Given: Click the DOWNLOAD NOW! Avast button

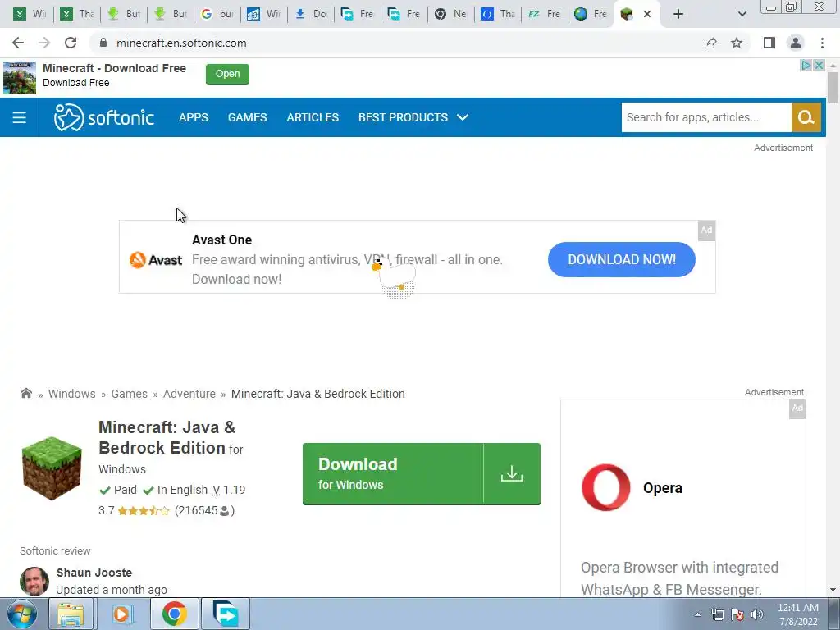Looking at the screenshot, I should pos(622,259).
